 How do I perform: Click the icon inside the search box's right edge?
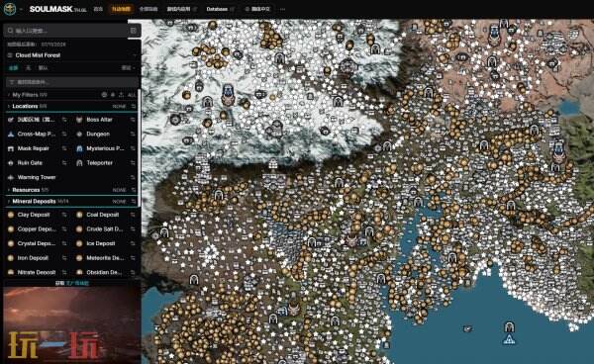[x=134, y=31]
